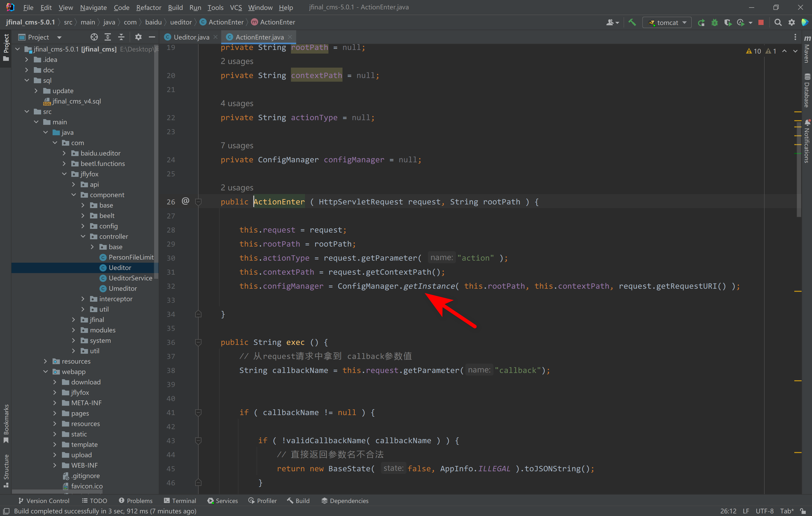Screen dimensions: 812x516
Task: Open the Maven tool window
Action: tap(807, 49)
